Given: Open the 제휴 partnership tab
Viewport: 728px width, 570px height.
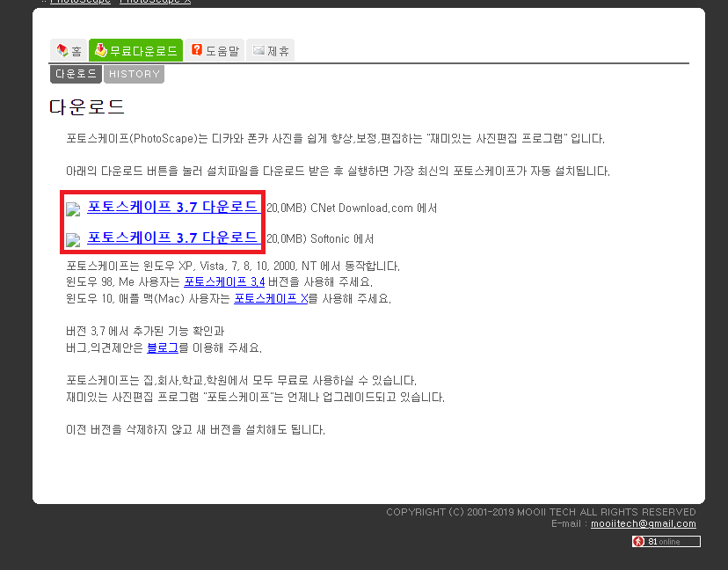Looking at the screenshot, I should (x=270, y=50).
